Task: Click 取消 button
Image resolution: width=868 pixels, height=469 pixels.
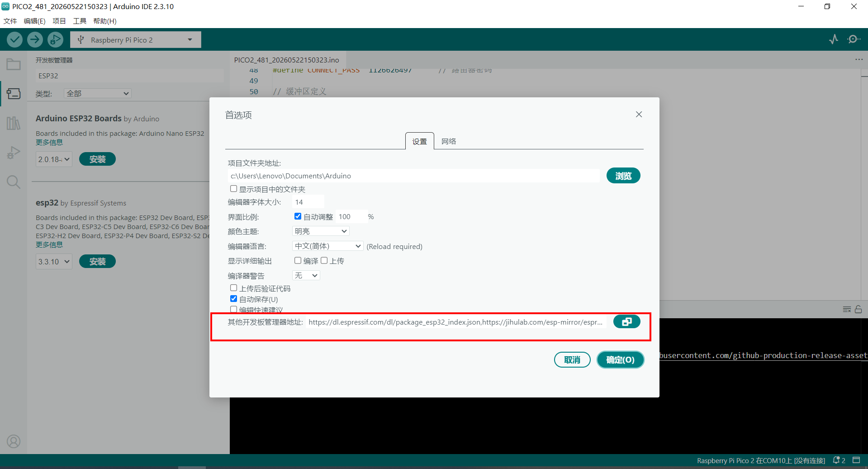Action: tap(572, 360)
